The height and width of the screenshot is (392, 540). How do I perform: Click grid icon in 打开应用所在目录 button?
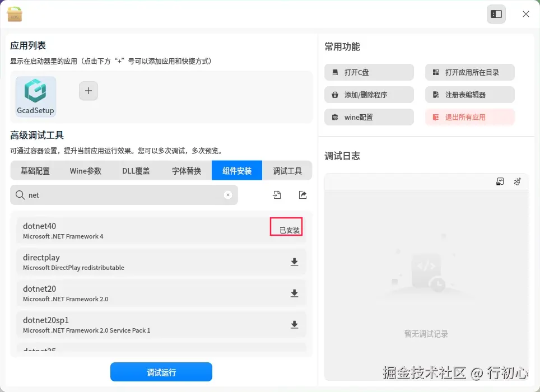pyautogui.click(x=436, y=72)
